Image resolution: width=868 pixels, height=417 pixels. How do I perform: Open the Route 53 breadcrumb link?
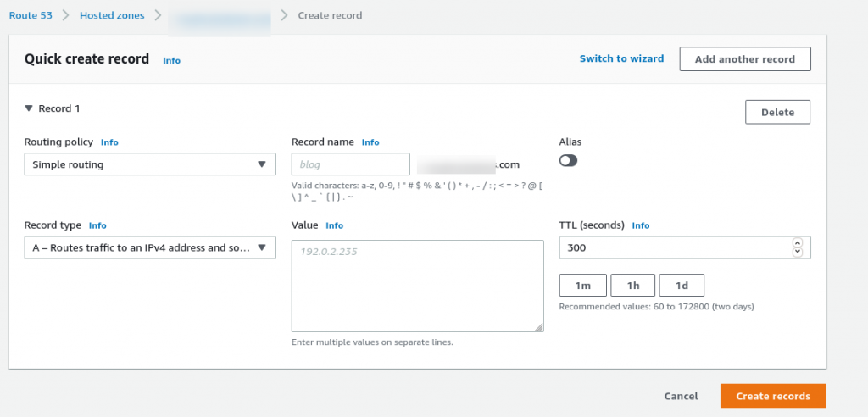pyautogui.click(x=31, y=15)
